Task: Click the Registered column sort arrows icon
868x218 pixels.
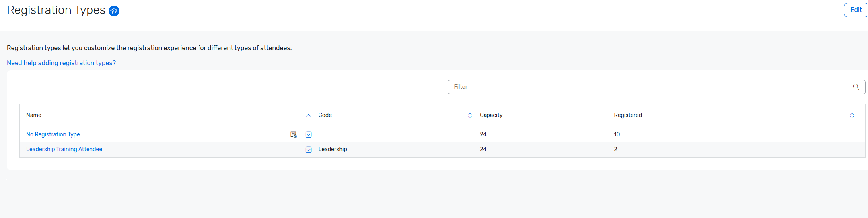Action: (x=852, y=115)
